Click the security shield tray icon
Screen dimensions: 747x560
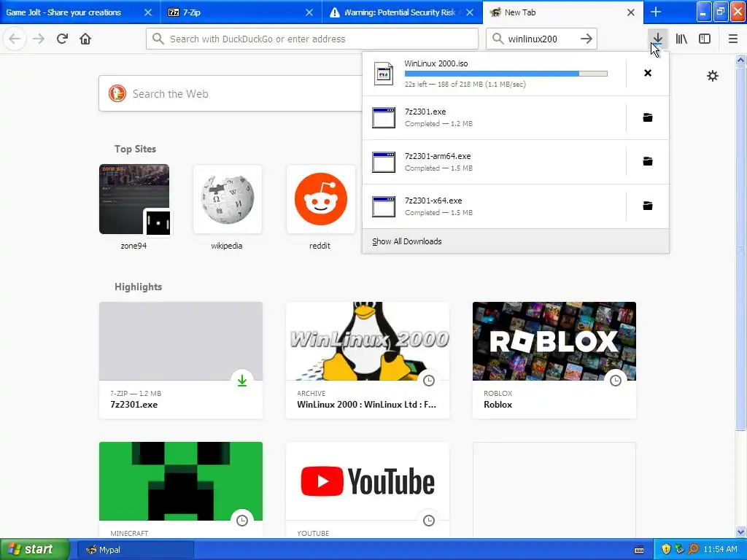666,549
